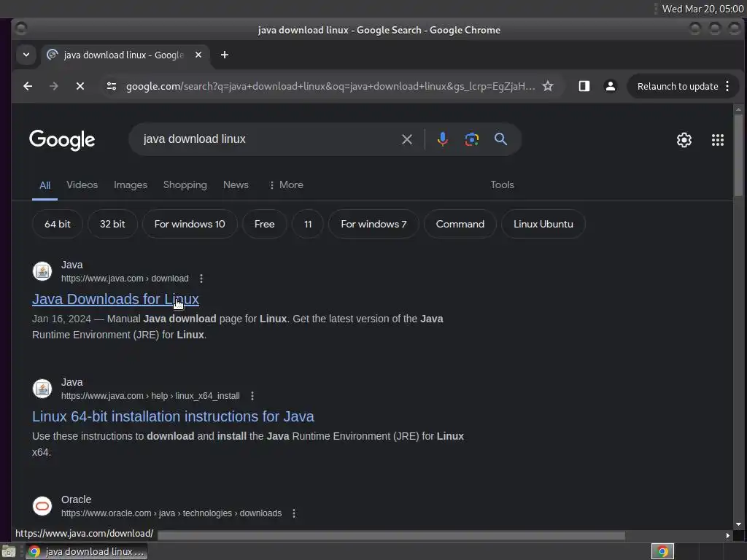View site information icon in address bar
Screen dimensions: 747x560
[112, 86]
